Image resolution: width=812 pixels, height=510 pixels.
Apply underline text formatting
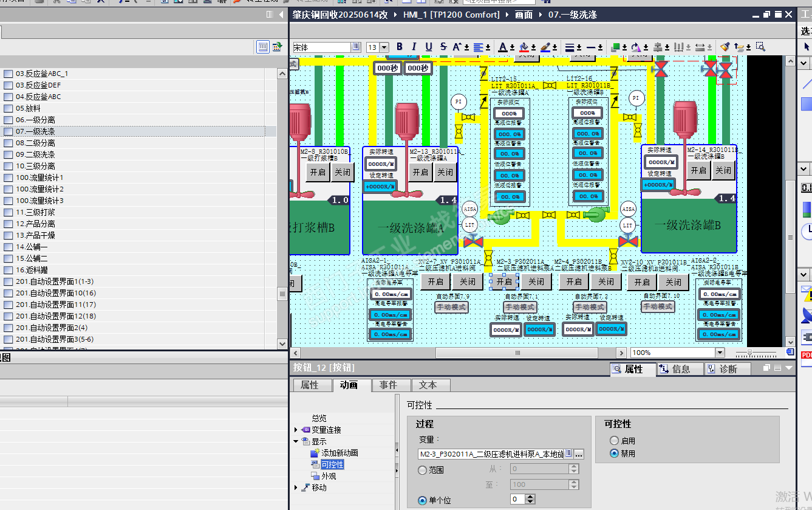(429, 47)
